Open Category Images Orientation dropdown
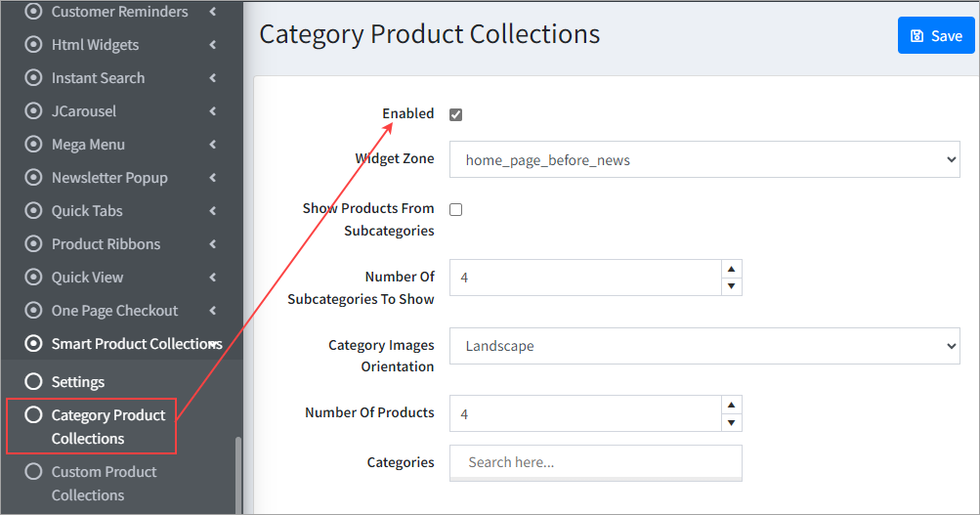The width and height of the screenshot is (980, 515). tap(704, 346)
